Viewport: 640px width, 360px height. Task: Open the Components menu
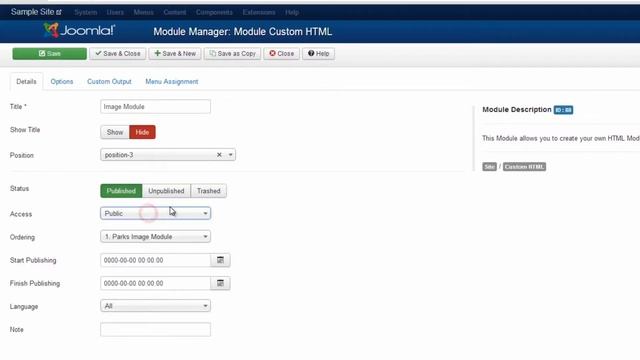[214, 12]
